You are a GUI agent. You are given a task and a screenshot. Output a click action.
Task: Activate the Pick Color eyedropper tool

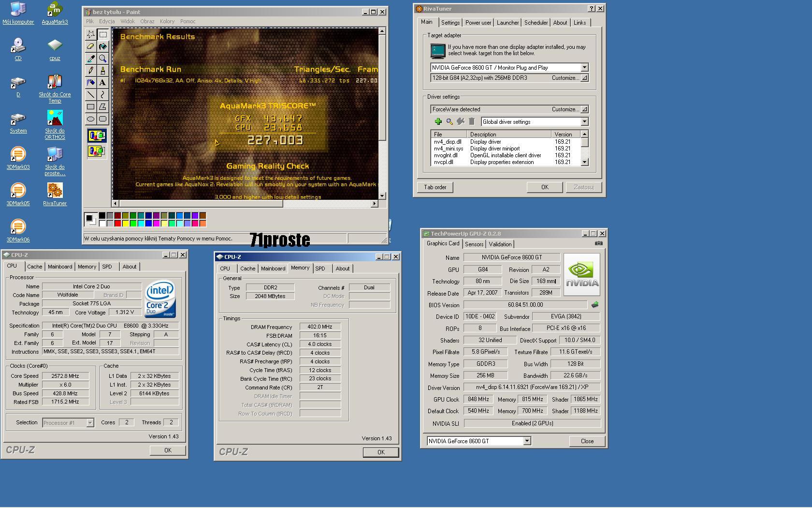(91, 59)
